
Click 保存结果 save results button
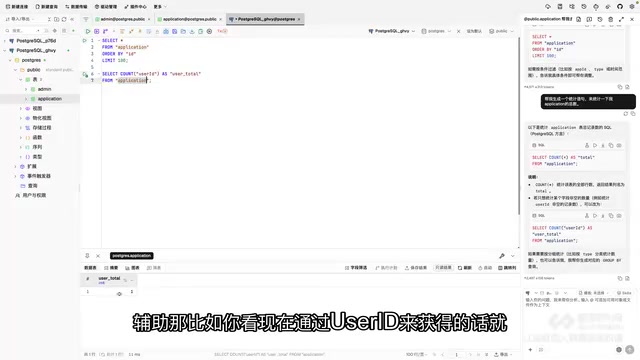click(416, 268)
